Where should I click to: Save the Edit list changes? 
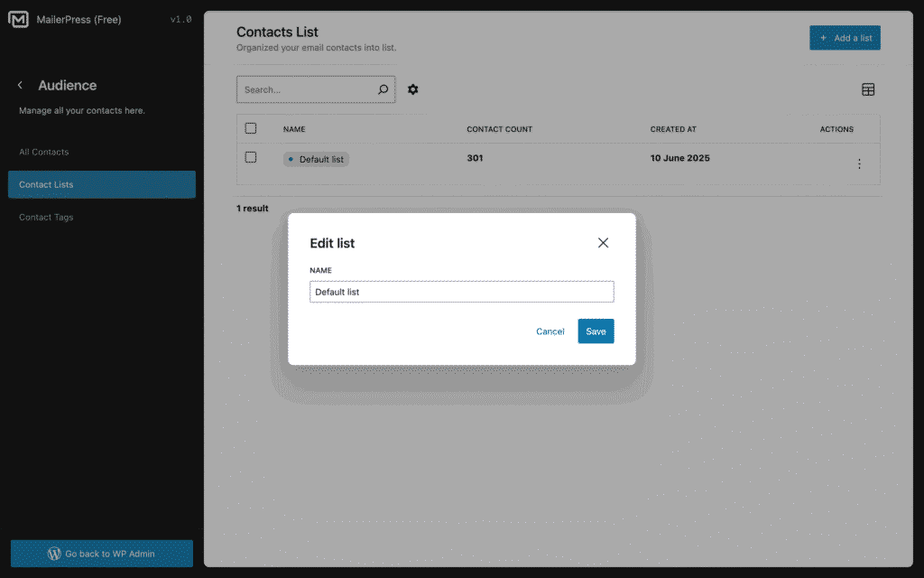595,331
